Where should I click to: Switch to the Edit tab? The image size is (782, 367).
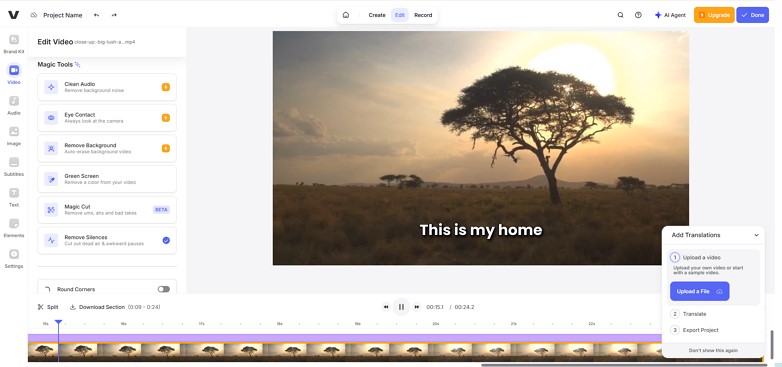point(400,15)
